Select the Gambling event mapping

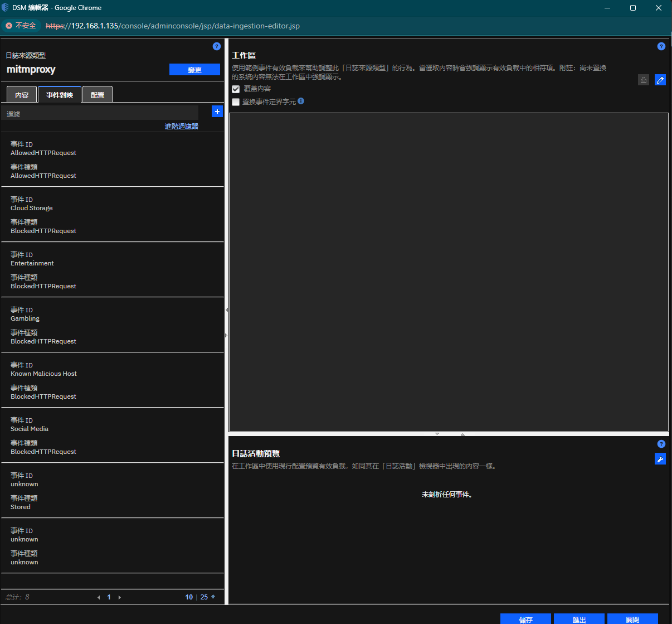pyautogui.click(x=113, y=325)
